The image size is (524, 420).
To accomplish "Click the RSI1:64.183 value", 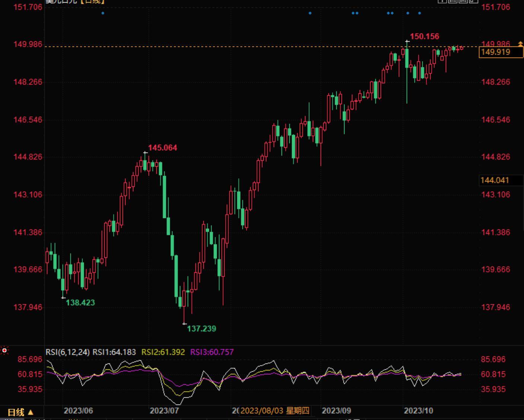I will pyautogui.click(x=114, y=352).
